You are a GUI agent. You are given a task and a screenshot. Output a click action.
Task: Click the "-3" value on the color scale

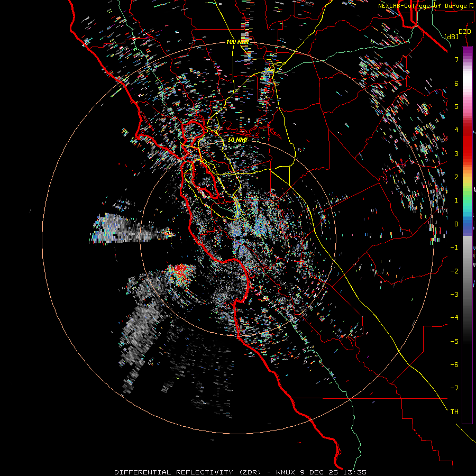click(454, 294)
